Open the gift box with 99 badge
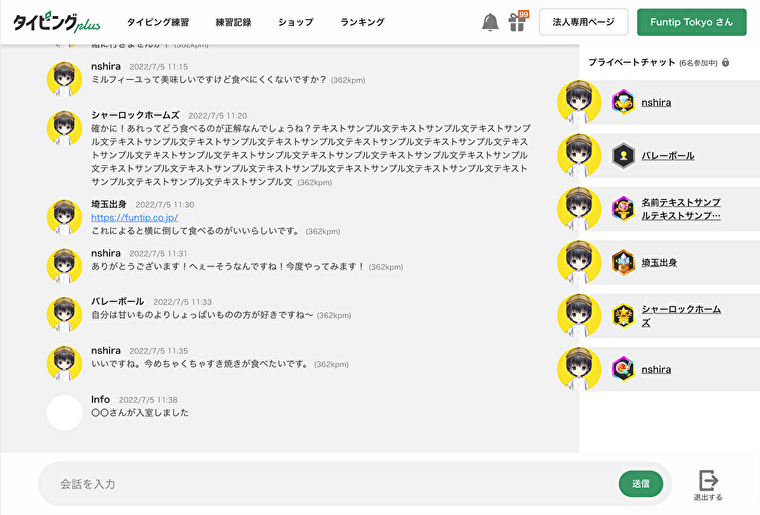Image resolution: width=760 pixels, height=515 pixels. point(516,22)
